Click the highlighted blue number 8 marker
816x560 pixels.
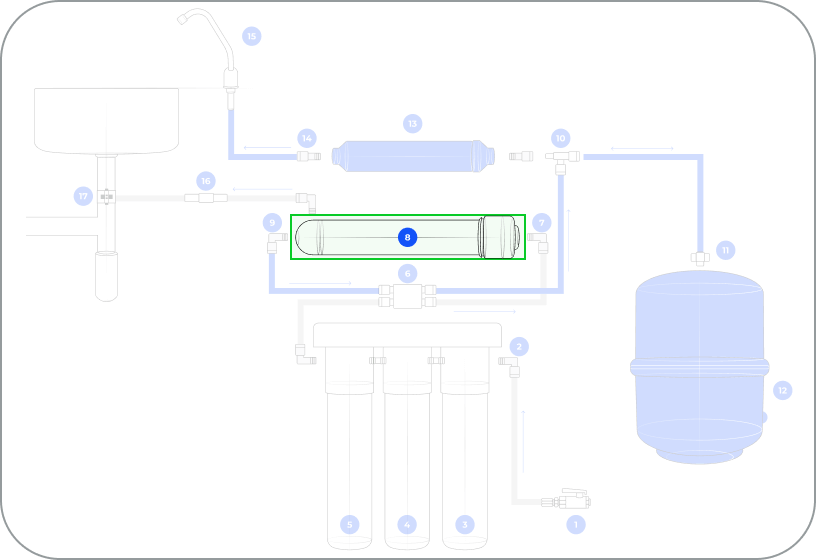coord(407,237)
